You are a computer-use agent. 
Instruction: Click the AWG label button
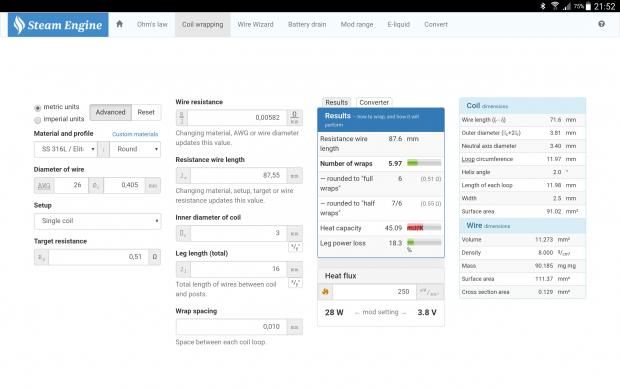click(44, 185)
